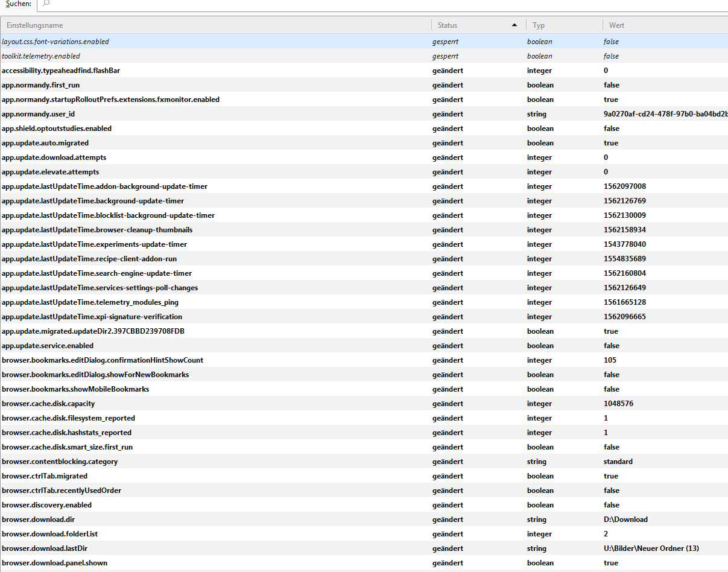Click the app.normandy.first_run preference
This screenshot has width=728, height=572.
coord(40,85)
